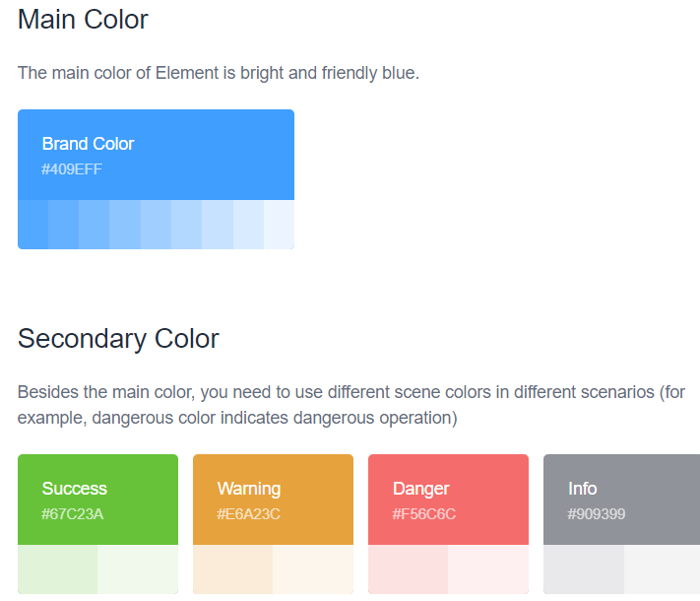This screenshot has width=700, height=601.
Task: Click the Main Color heading
Action: click(83, 19)
